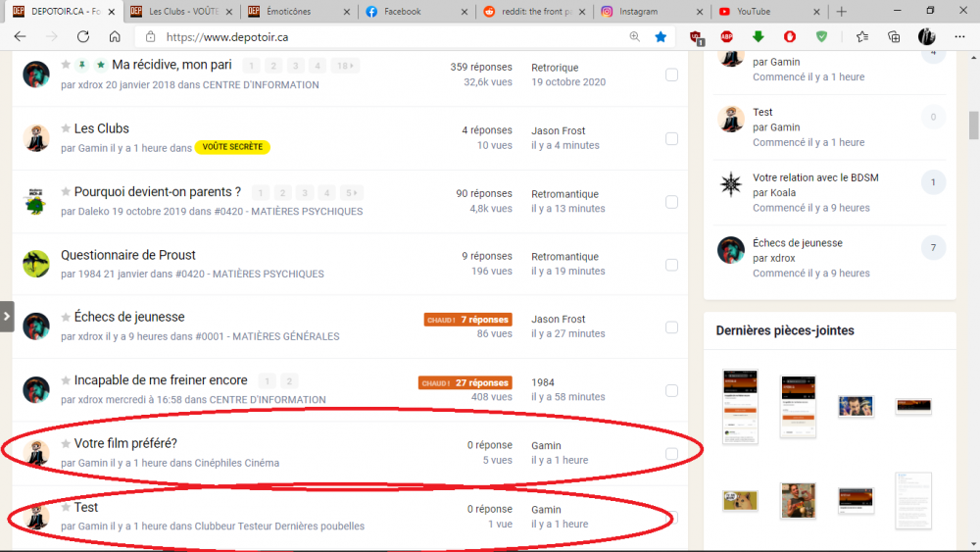Expand page list '18' for Ma récidive
Screen dimensions: 980x552
click(x=344, y=66)
